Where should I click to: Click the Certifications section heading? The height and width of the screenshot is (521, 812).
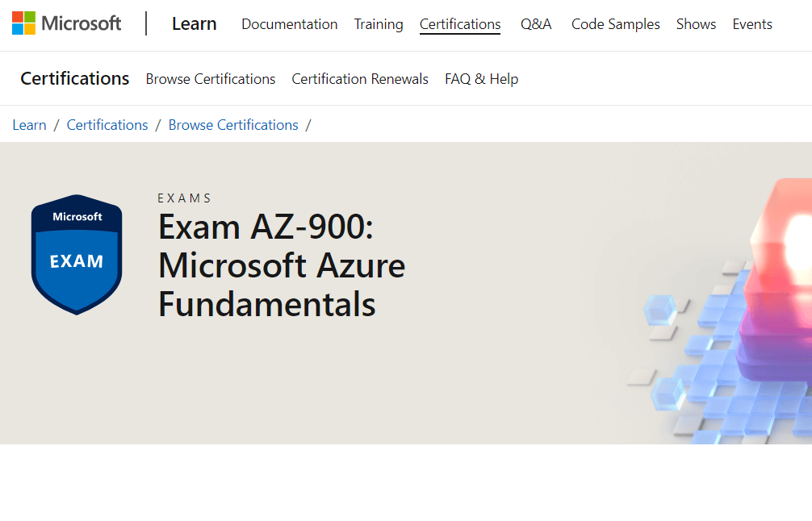74,78
